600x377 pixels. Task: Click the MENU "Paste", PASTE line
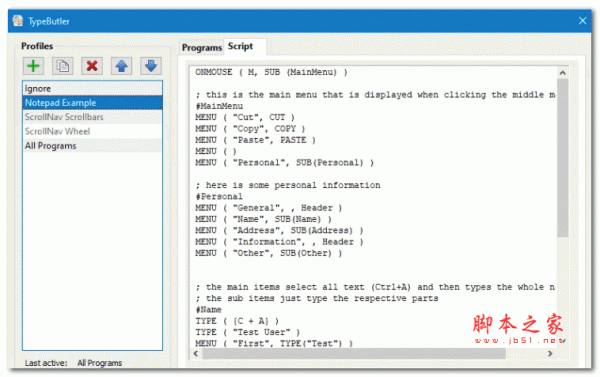pos(256,140)
